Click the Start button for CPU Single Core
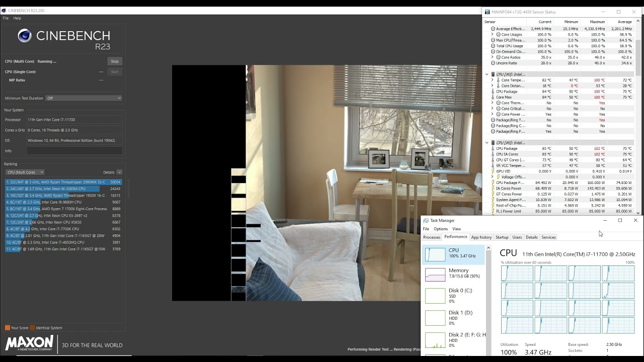The width and height of the screenshot is (644, 362). tap(115, 72)
